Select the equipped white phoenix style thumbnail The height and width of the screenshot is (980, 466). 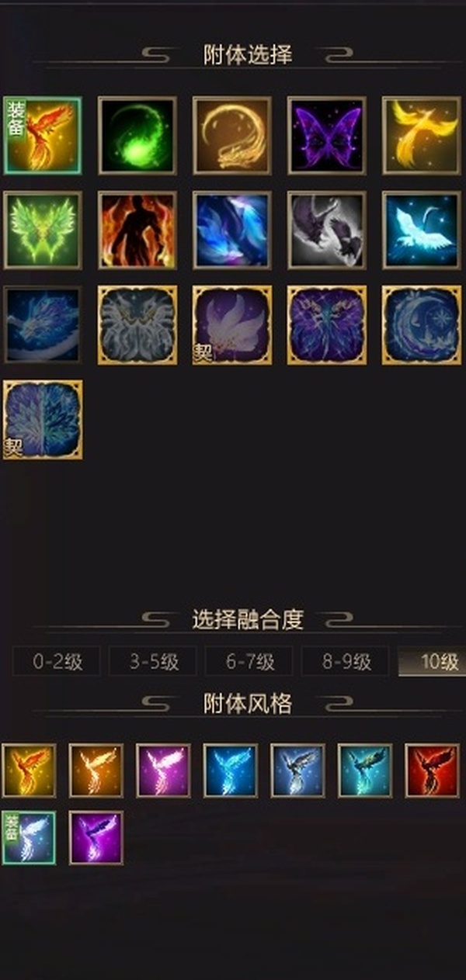(x=29, y=838)
